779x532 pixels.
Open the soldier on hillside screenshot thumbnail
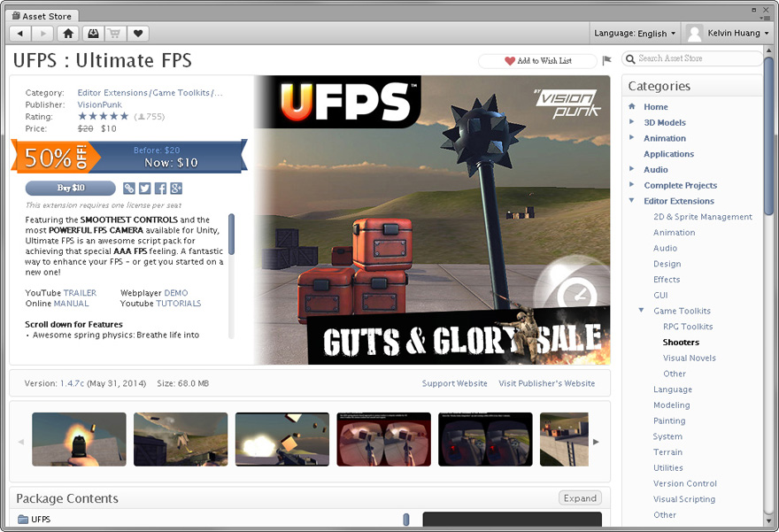pyautogui.click(x=181, y=439)
